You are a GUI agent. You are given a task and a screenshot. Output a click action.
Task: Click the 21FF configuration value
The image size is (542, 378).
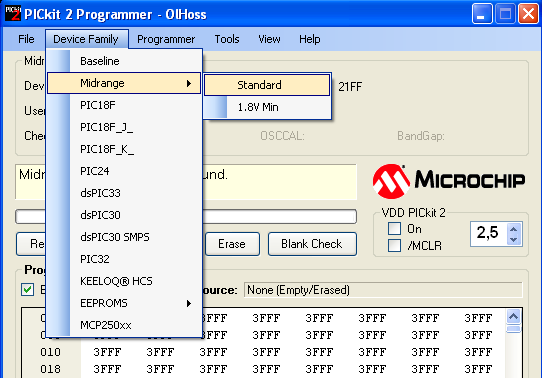click(350, 87)
